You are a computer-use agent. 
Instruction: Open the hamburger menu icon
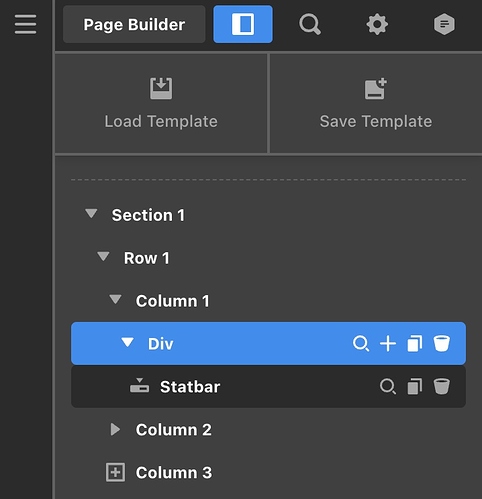click(x=25, y=24)
